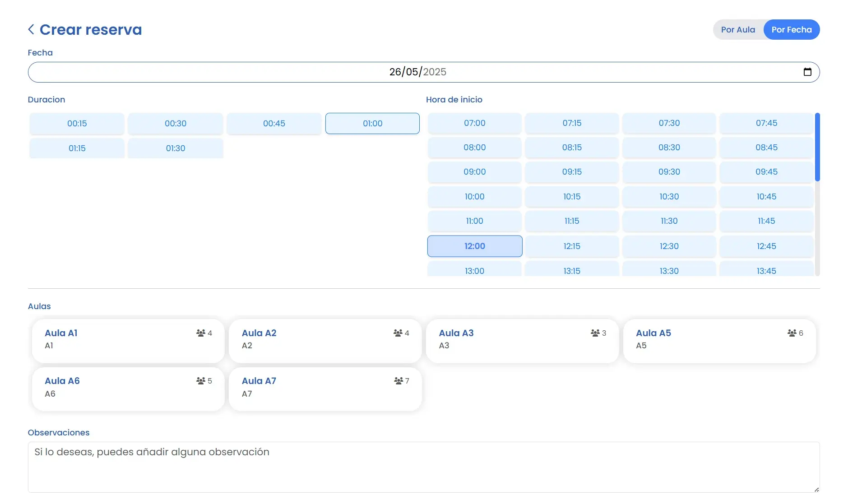This screenshot has height=504, width=848.
Task: Select the Aula A6 room card
Action: pyautogui.click(x=128, y=388)
